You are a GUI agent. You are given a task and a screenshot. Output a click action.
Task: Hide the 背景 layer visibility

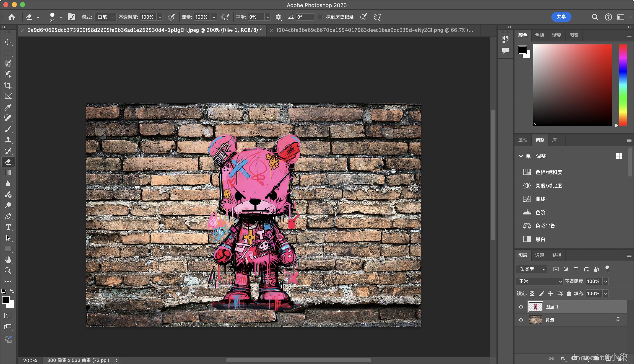[x=521, y=320]
